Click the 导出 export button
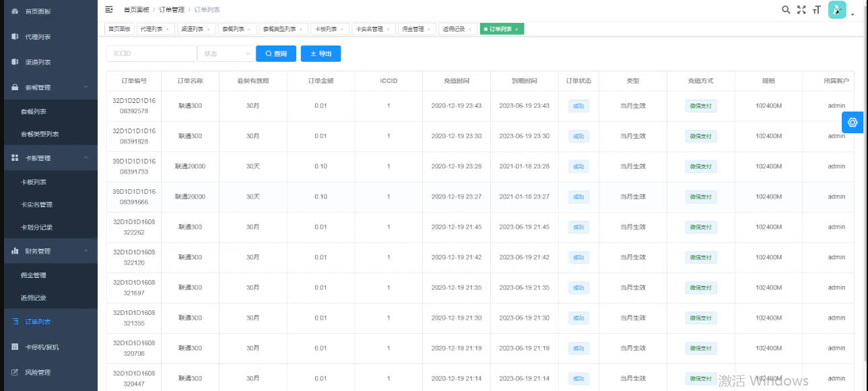This screenshot has height=391, width=868. pyautogui.click(x=321, y=54)
